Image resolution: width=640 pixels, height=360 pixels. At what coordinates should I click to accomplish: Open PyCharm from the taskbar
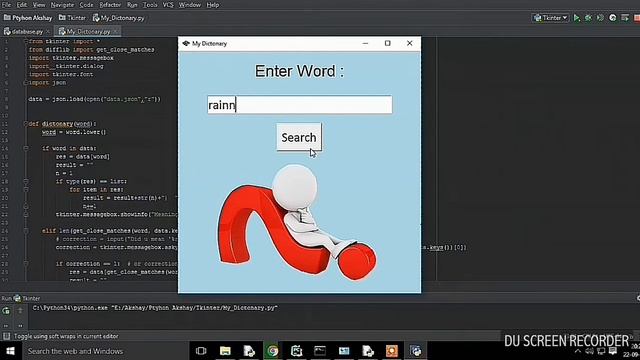(296, 351)
